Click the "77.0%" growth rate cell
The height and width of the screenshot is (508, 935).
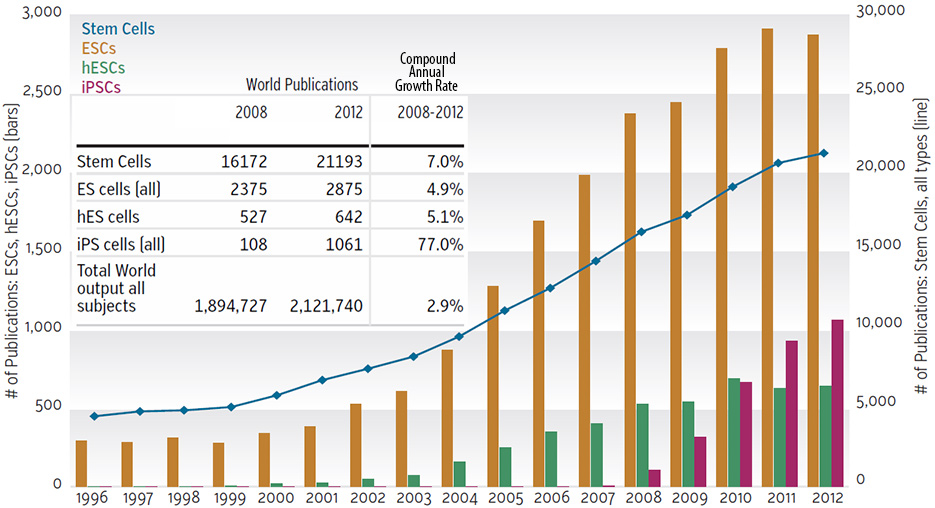[441, 244]
